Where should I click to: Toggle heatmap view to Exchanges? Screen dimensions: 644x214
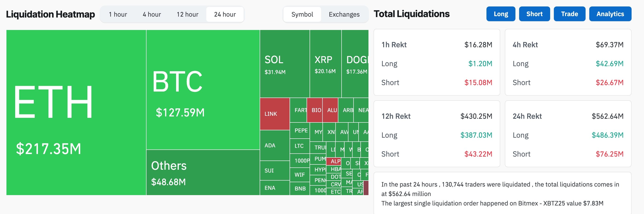click(x=344, y=14)
